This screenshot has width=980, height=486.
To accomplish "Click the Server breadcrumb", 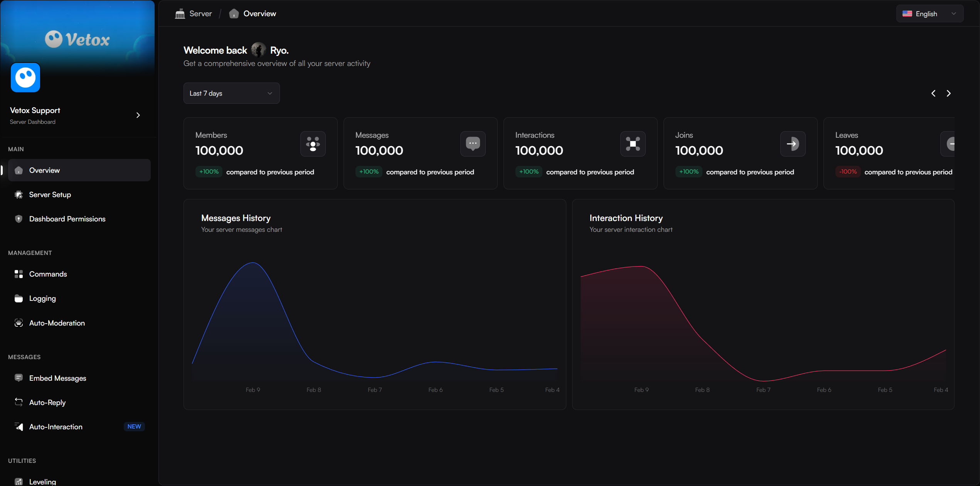I will coord(200,13).
